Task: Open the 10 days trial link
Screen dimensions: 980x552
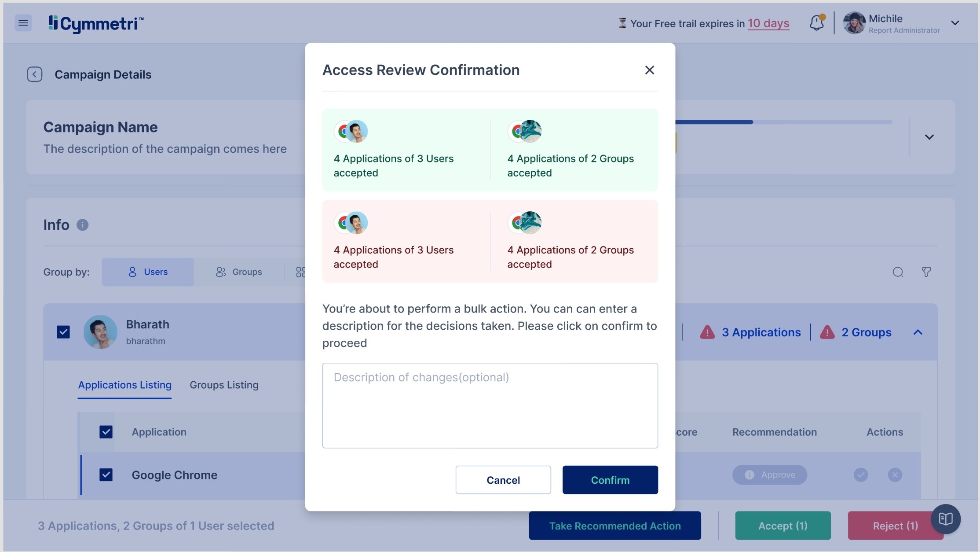Action: coord(768,23)
